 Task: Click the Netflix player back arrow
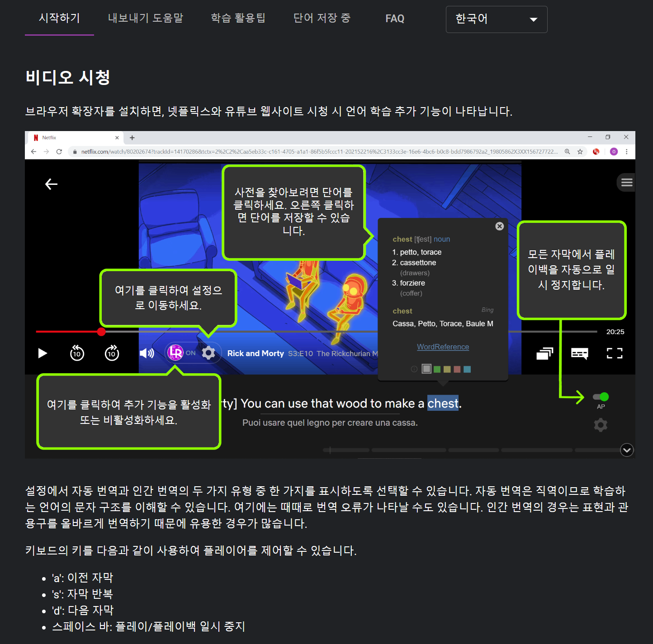pos(52,184)
